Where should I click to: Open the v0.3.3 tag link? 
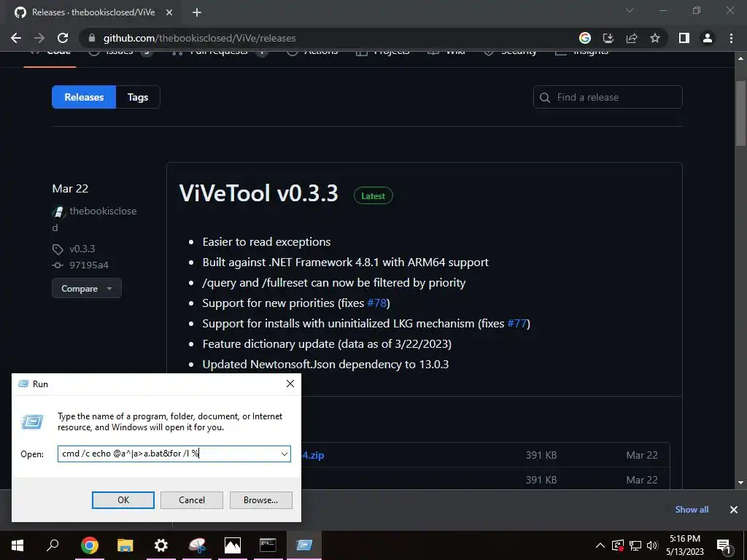coord(82,249)
